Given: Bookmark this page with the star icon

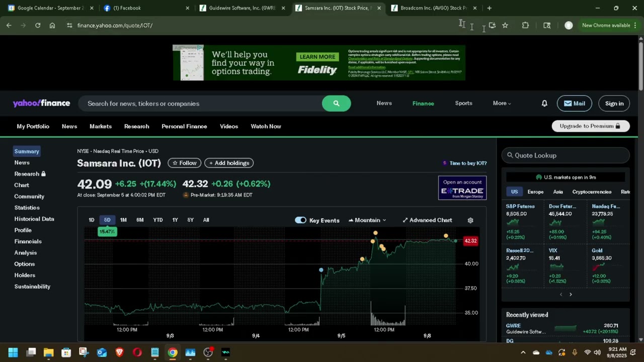Looking at the screenshot, I should (x=505, y=25).
